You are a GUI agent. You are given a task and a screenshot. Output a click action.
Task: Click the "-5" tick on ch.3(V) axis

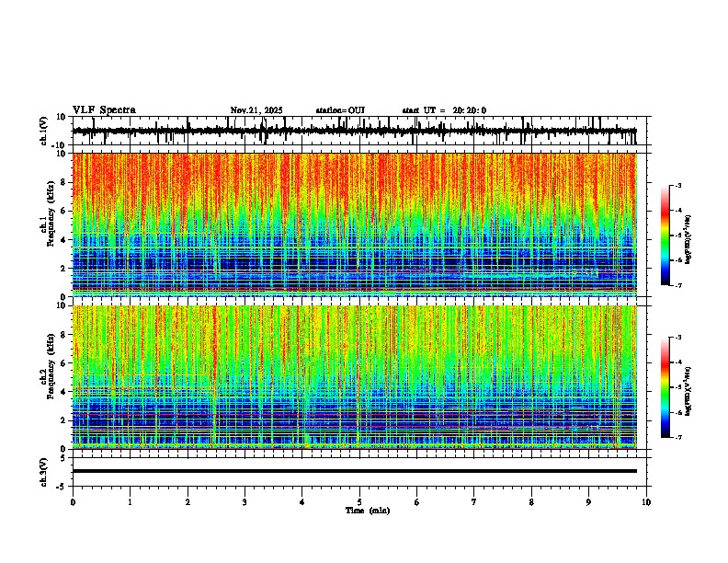[63, 487]
